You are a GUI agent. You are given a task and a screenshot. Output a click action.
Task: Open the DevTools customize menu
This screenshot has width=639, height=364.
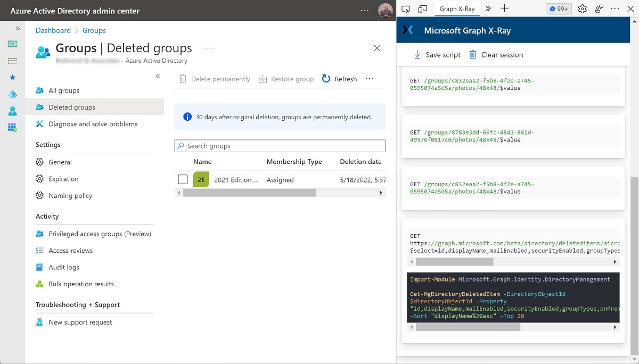coord(615,9)
